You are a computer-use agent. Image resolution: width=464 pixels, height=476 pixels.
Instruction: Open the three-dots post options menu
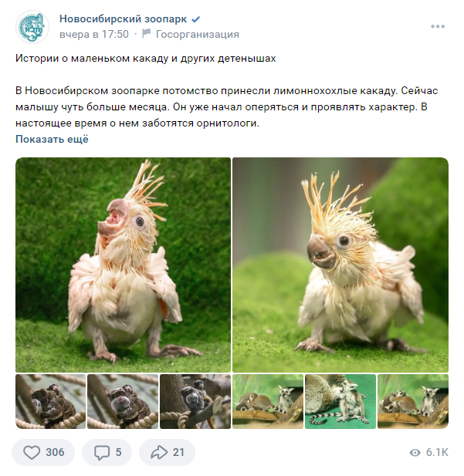pyautogui.click(x=438, y=26)
